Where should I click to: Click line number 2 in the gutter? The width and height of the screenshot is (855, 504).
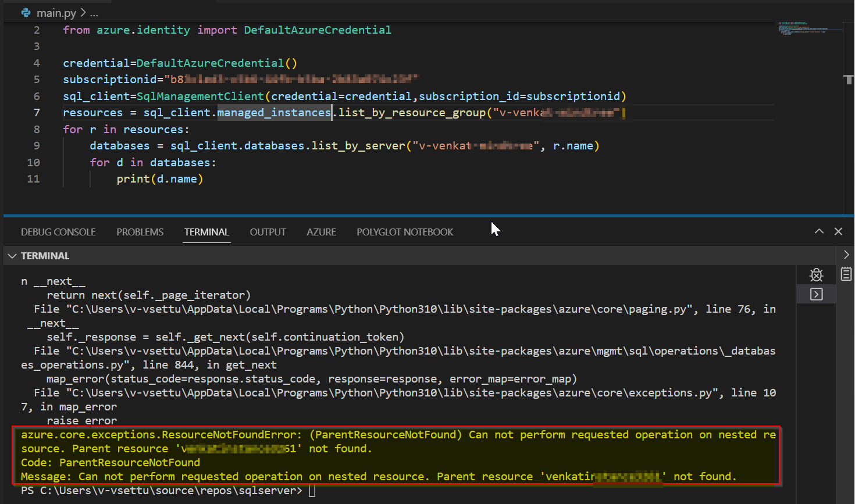tap(37, 30)
